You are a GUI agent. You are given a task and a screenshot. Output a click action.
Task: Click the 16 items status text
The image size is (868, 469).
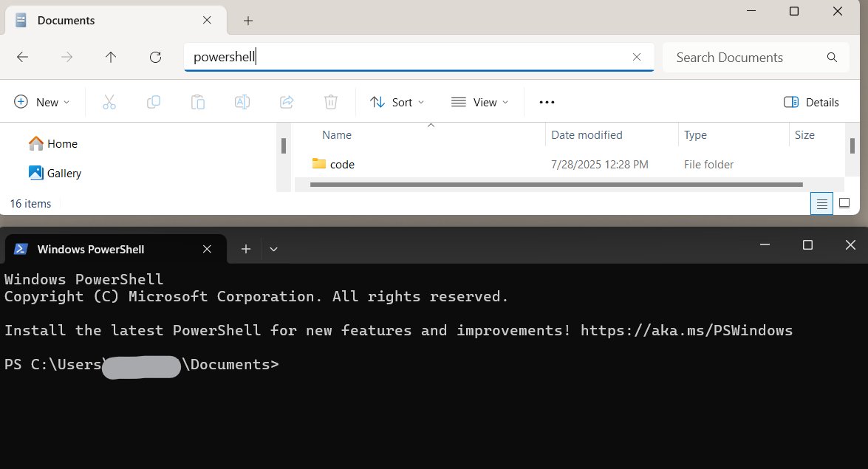click(30, 204)
